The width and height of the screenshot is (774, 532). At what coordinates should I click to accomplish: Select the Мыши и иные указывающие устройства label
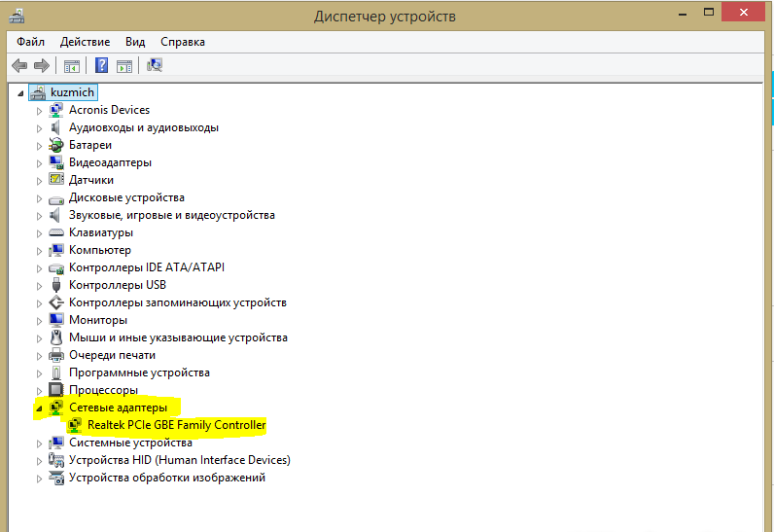[x=178, y=337]
